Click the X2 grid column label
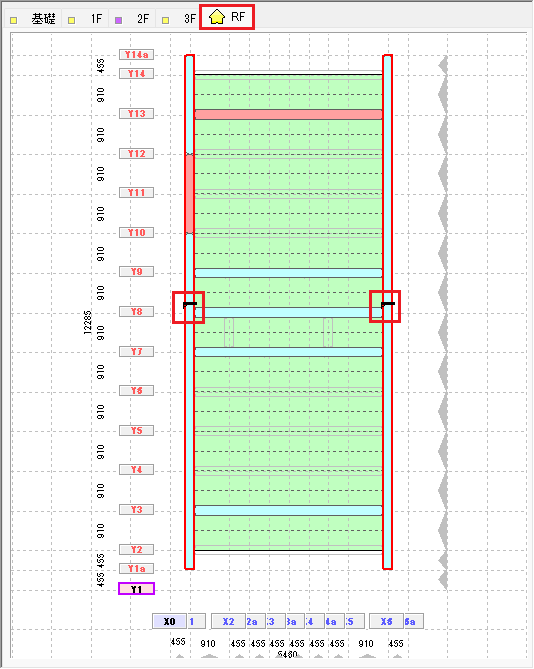The height and width of the screenshot is (669, 534). tap(229, 621)
